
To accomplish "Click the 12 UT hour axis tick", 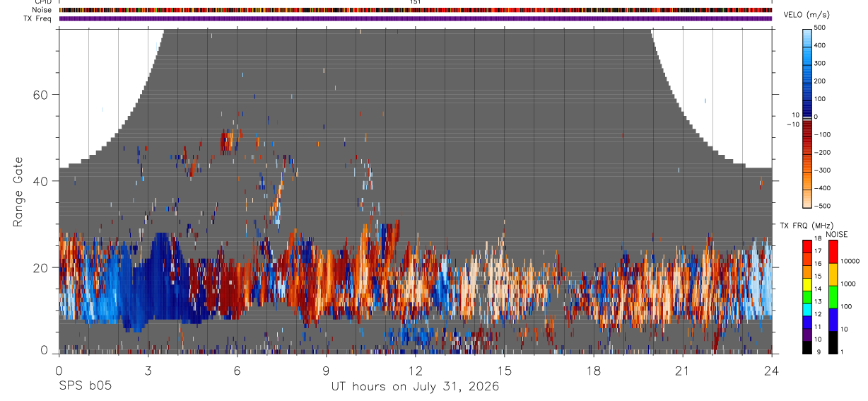I will [x=416, y=369].
